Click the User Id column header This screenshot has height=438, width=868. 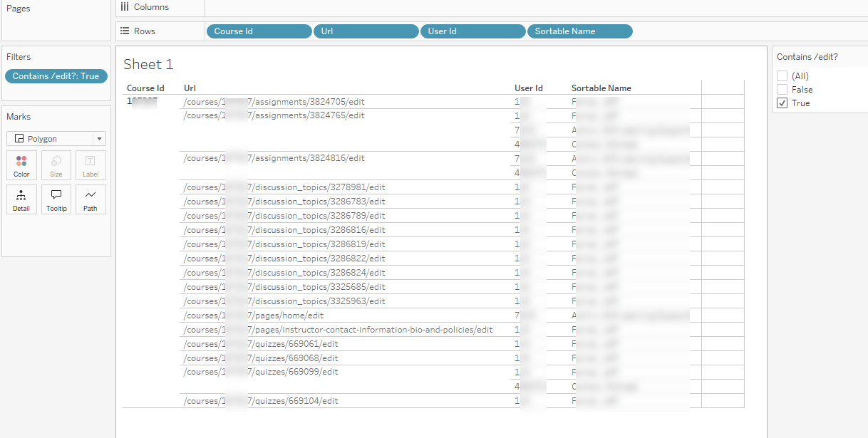(529, 88)
